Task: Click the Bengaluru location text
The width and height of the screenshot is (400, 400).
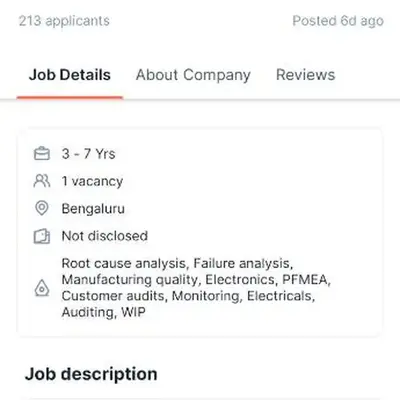Action: (93, 209)
